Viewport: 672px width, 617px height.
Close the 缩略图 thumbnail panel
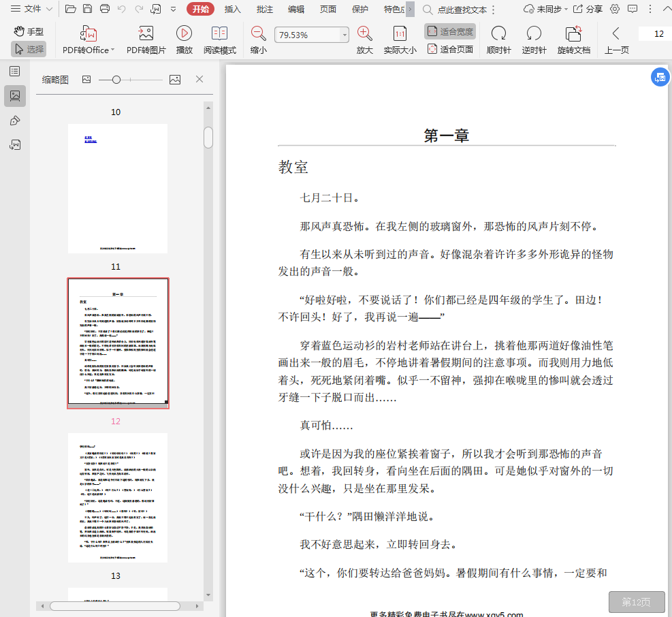click(199, 79)
